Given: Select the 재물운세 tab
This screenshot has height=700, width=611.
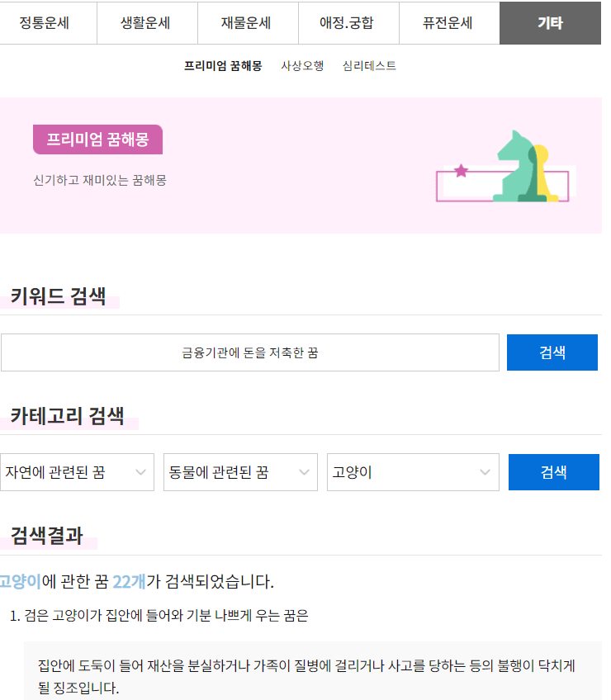Looking at the screenshot, I should pyautogui.click(x=248, y=24).
